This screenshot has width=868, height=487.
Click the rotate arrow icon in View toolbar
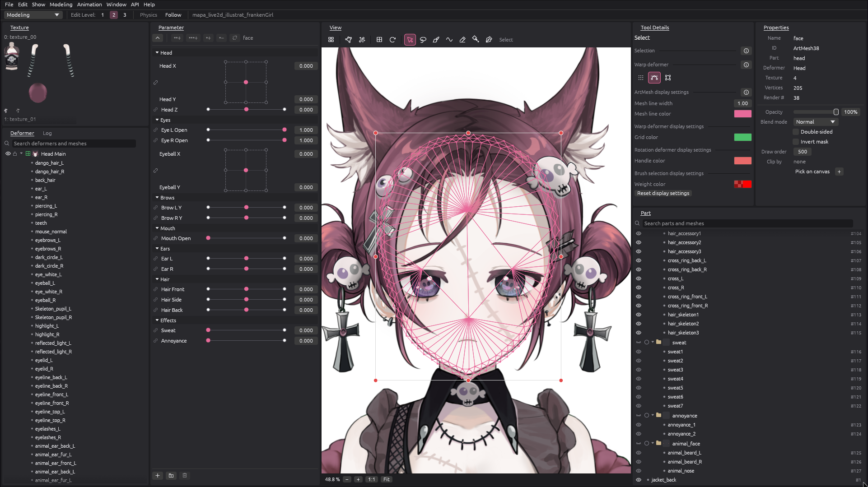tap(392, 40)
